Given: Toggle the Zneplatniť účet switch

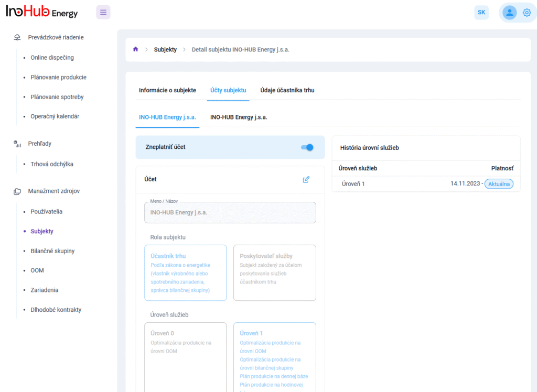Looking at the screenshot, I should pos(307,147).
